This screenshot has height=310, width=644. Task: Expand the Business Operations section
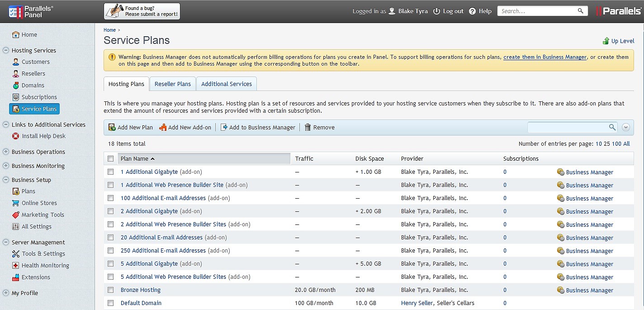click(x=6, y=152)
